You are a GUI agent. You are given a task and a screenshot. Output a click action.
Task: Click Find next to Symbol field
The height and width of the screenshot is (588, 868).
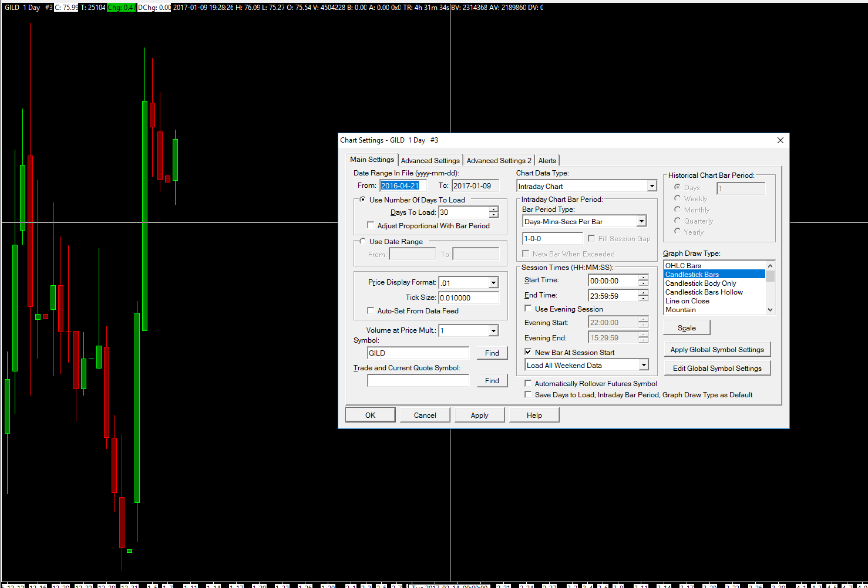pos(492,353)
